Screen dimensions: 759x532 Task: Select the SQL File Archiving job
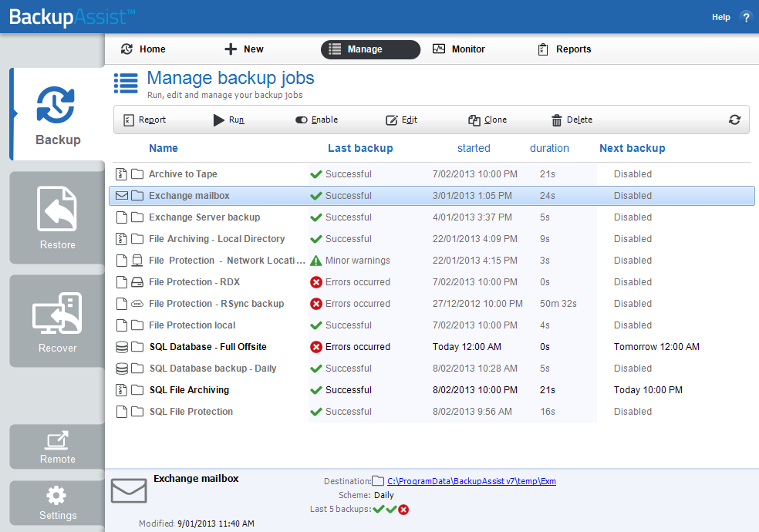pos(432,390)
